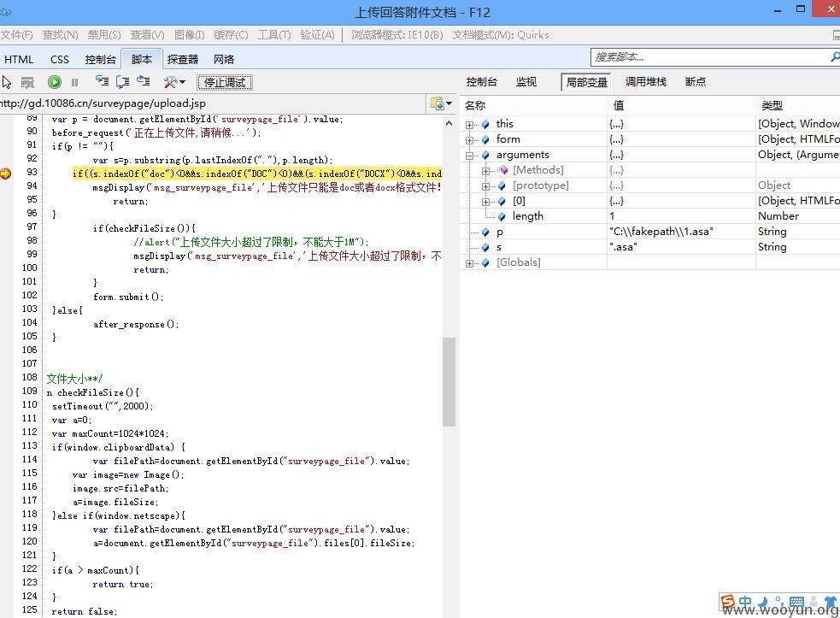The height and width of the screenshot is (618, 840).
Task: Click the blue icon beside 'this'
Action: click(x=485, y=124)
